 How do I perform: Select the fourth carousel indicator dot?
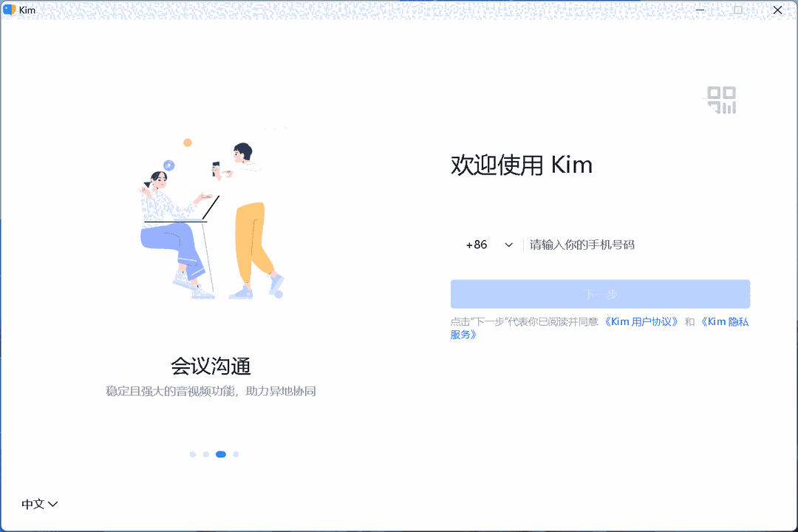pyautogui.click(x=235, y=454)
